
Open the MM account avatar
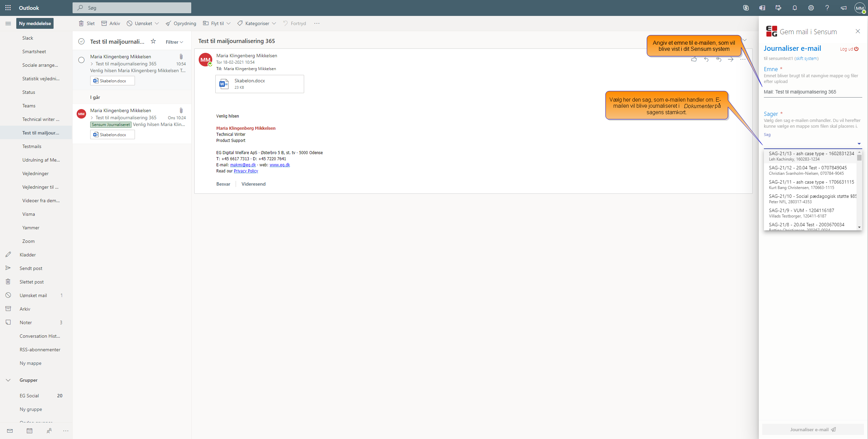(x=860, y=8)
